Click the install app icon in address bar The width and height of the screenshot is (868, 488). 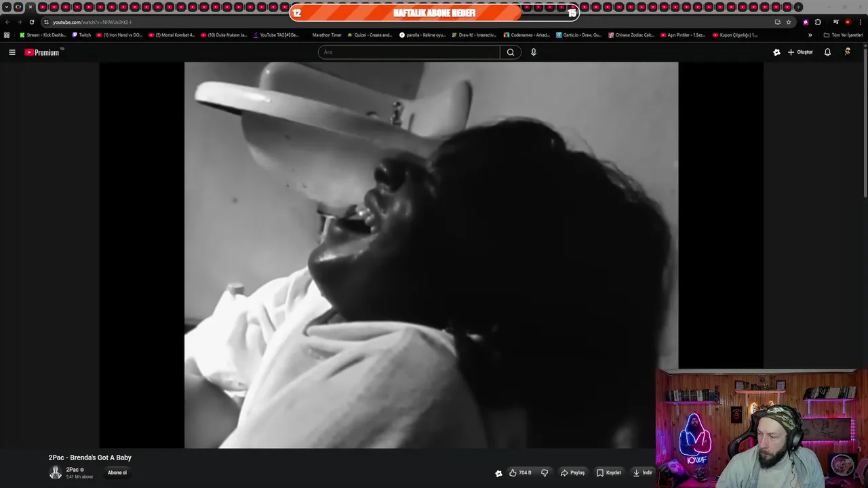click(777, 22)
